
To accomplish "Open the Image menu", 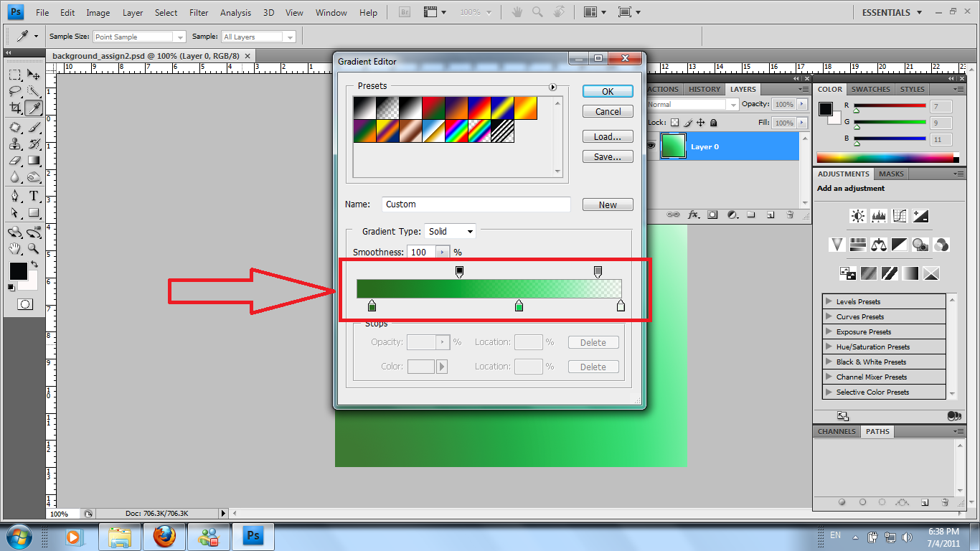I will [98, 12].
